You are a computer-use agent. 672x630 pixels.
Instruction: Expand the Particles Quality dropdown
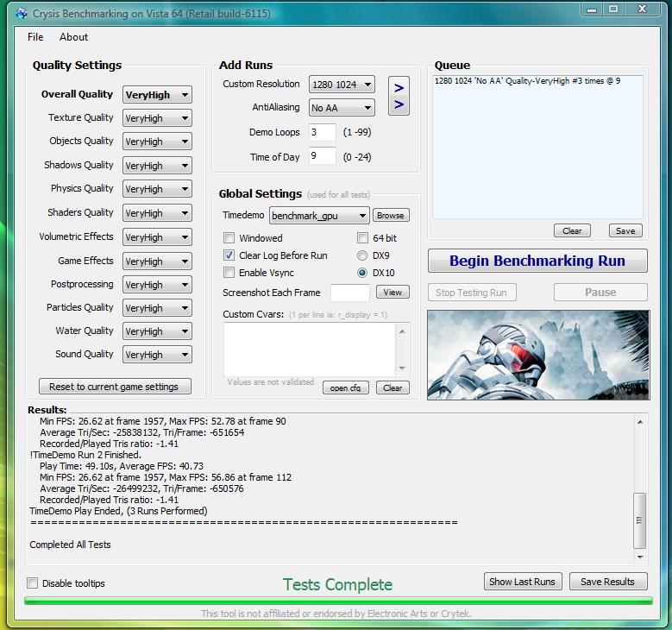pyautogui.click(x=157, y=308)
